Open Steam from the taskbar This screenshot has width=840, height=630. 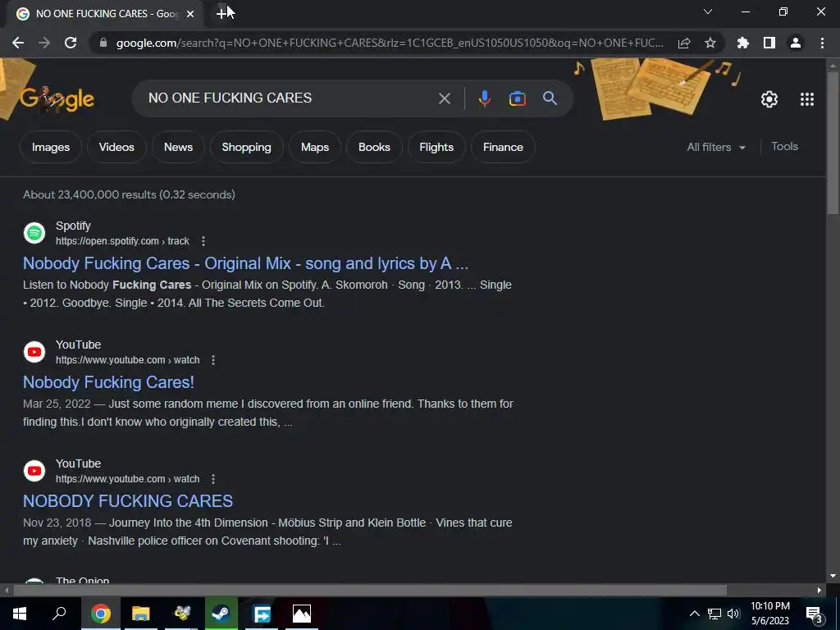[221, 614]
